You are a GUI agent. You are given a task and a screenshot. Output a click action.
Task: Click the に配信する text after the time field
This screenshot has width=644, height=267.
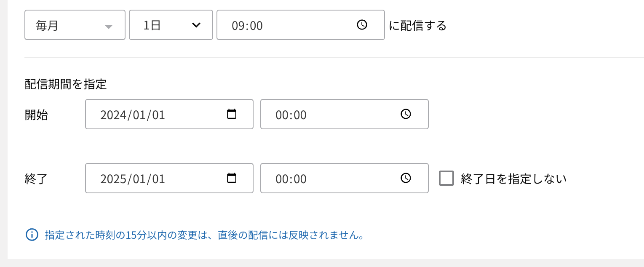click(x=417, y=26)
